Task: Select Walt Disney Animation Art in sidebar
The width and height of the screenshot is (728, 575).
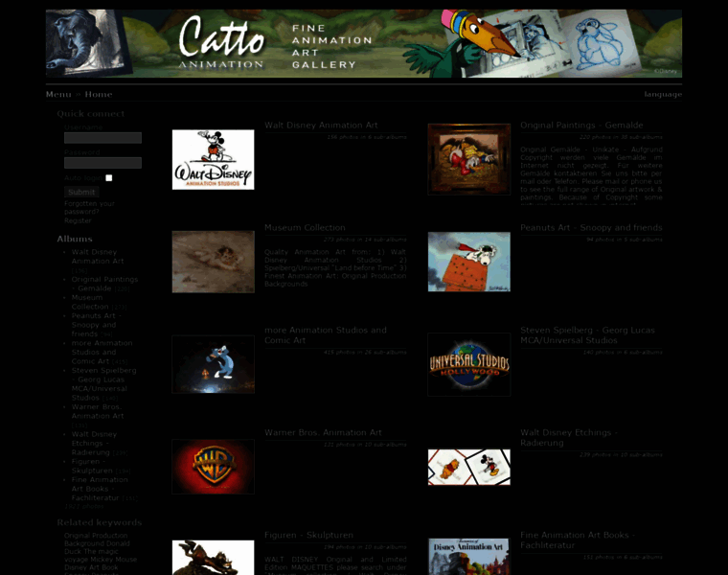Action: tap(98, 257)
